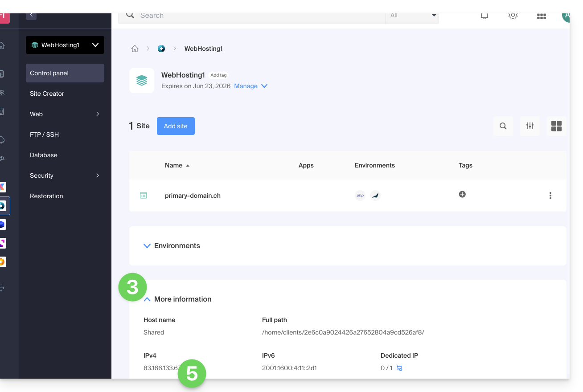The width and height of the screenshot is (583, 392).
Task: Open the settings gear icon
Action: (x=513, y=16)
